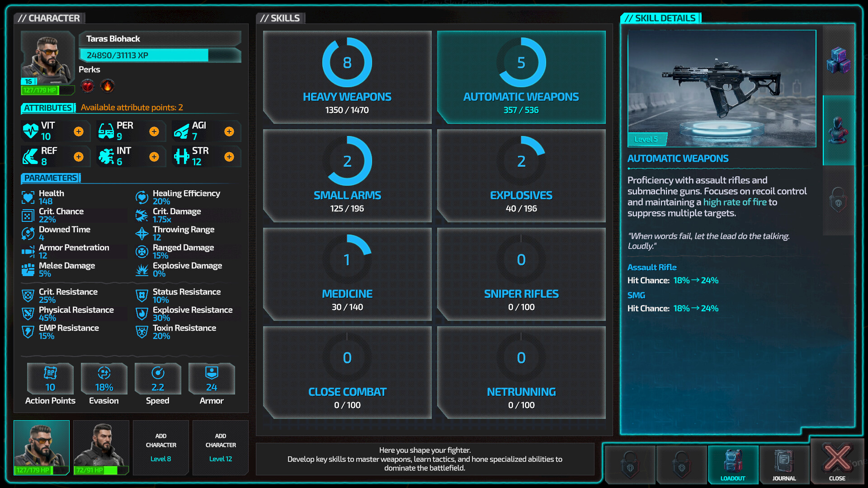
Task: Click the AGI running shoe icon
Action: (181, 131)
